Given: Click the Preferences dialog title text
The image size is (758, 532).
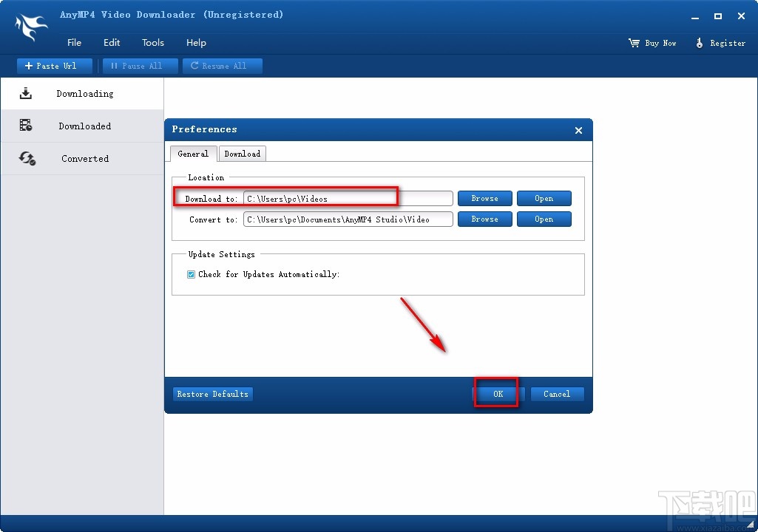Looking at the screenshot, I should click(205, 129).
